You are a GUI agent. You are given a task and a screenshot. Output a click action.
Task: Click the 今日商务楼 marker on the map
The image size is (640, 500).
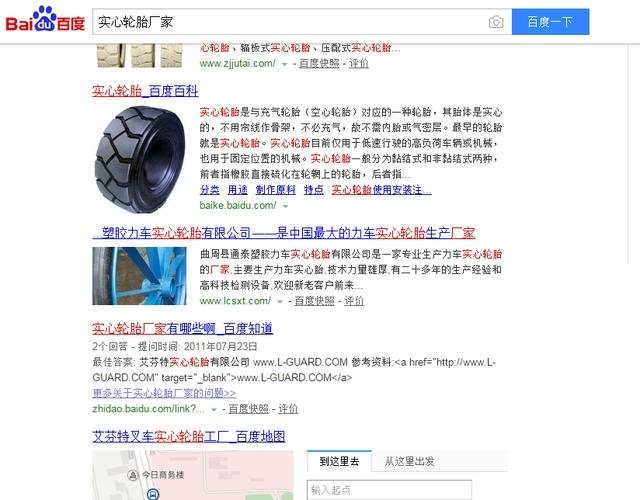(x=156, y=475)
